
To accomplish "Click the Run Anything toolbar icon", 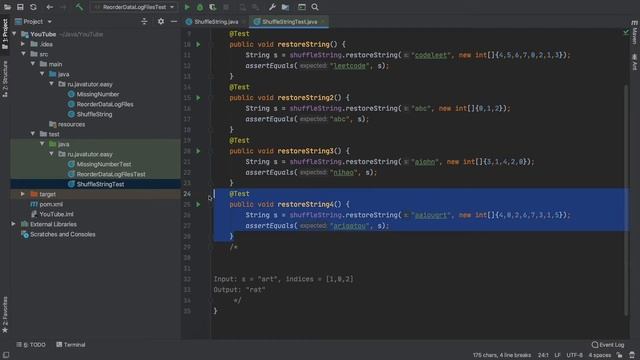I will pos(302,7).
